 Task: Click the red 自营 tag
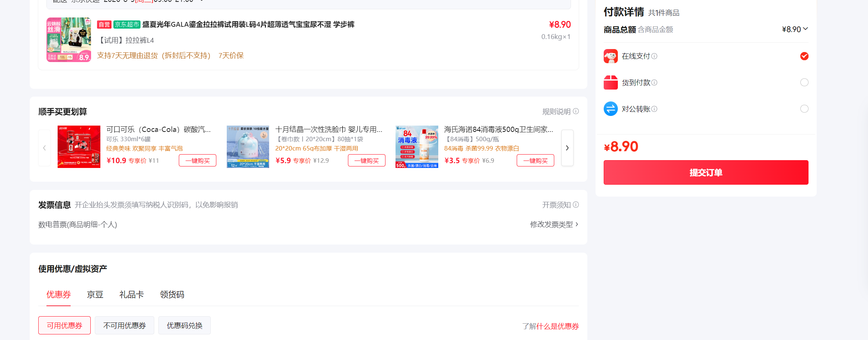(104, 25)
